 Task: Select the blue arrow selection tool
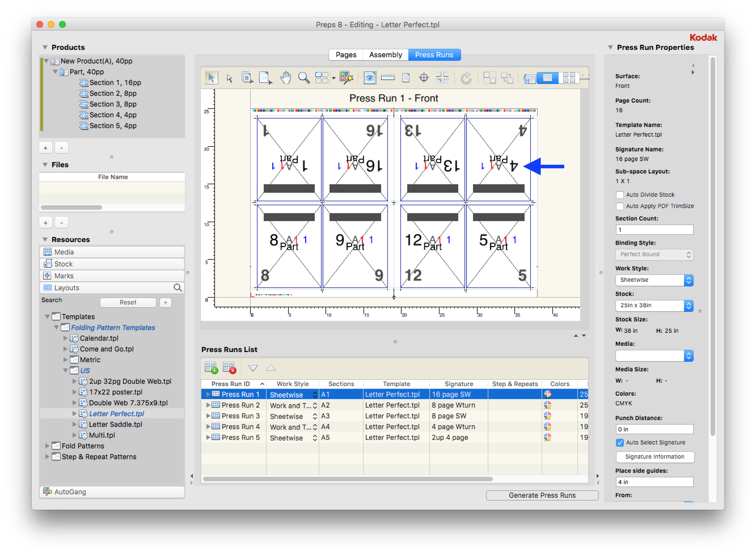tap(211, 78)
